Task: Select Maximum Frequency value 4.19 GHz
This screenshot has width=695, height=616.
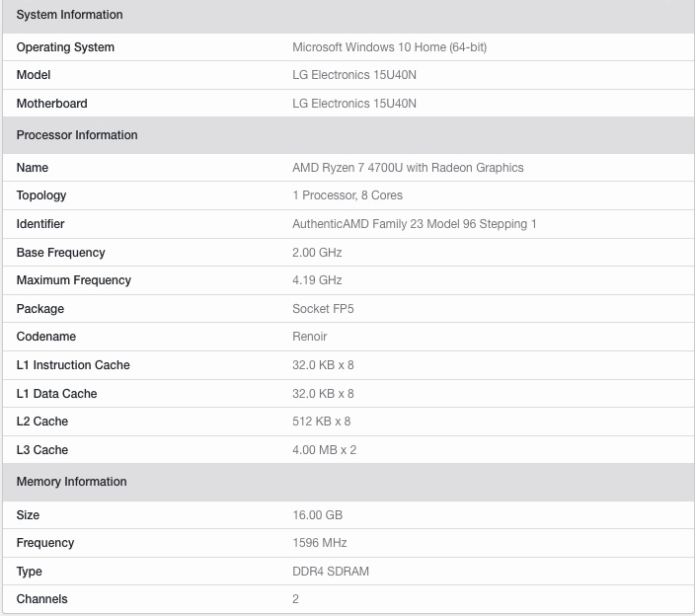Action: tap(317, 280)
